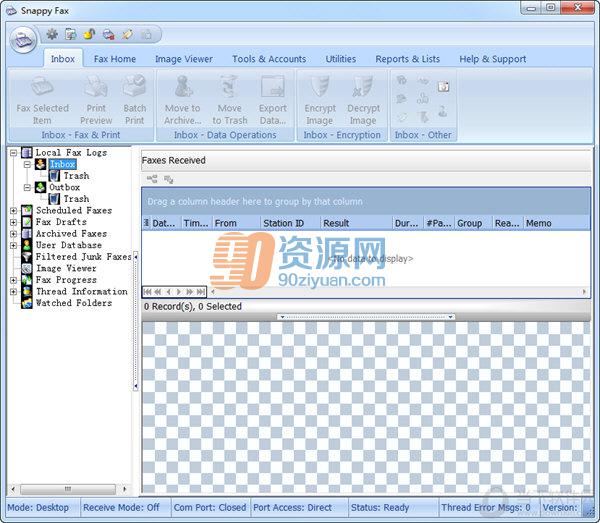
Task: Click the Memo column header
Action: pos(557,223)
